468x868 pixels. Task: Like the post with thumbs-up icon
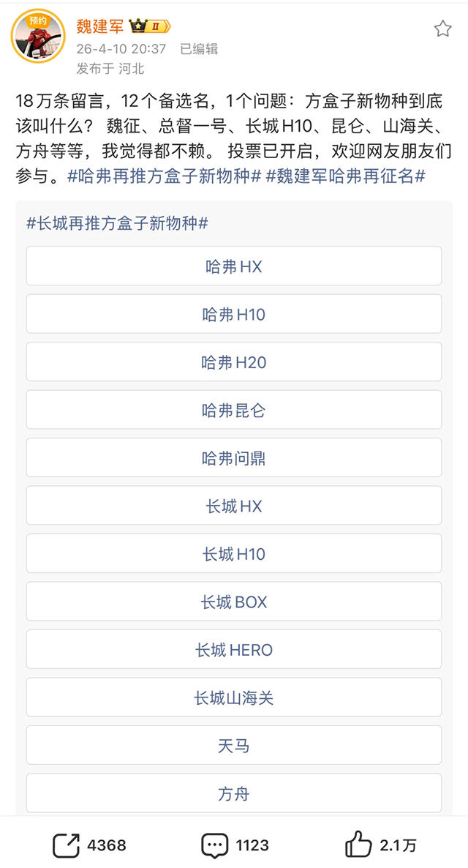pyautogui.click(x=358, y=845)
